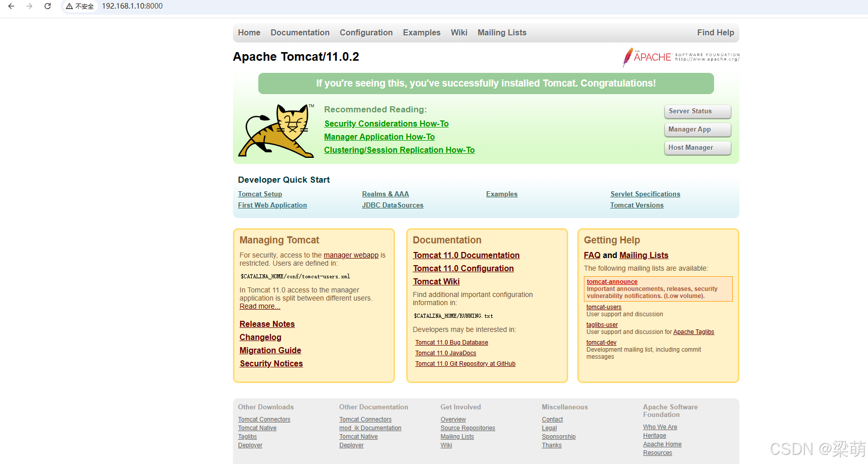The image size is (868, 464).
Task: Click the browser forward arrow
Action: (x=29, y=6)
